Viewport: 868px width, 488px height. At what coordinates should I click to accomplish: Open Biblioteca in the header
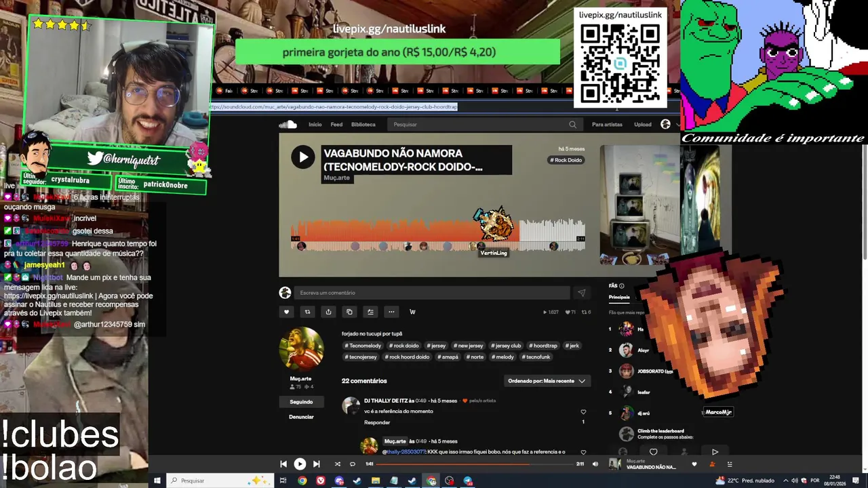click(x=363, y=125)
